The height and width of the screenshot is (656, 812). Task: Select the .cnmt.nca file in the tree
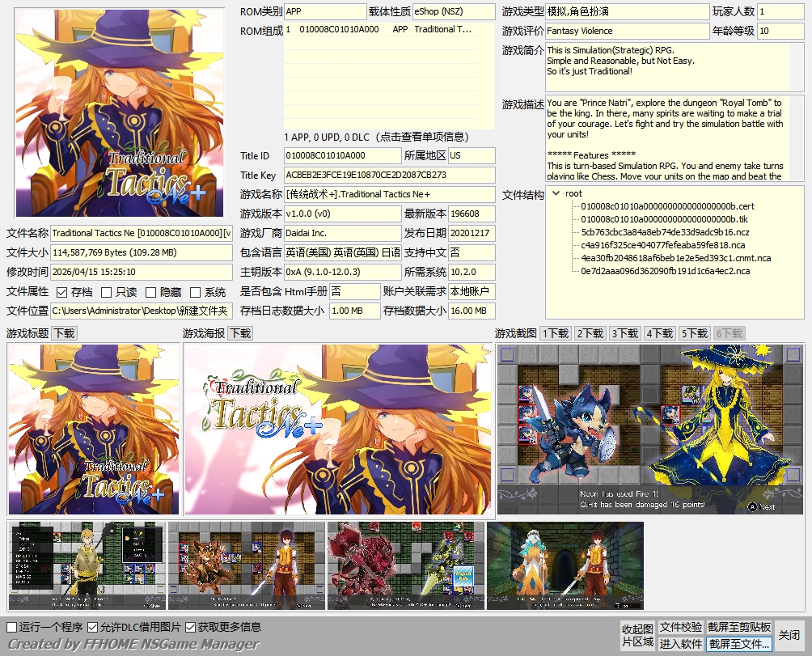[x=675, y=258]
